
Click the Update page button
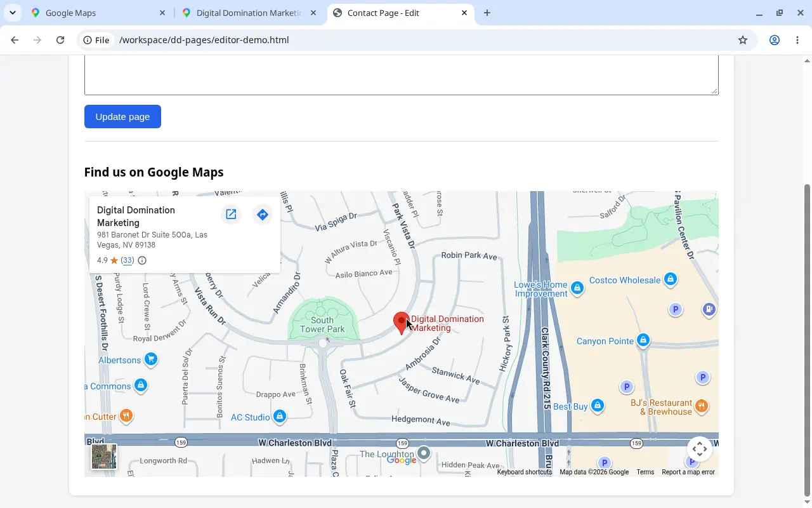[x=122, y=116]
